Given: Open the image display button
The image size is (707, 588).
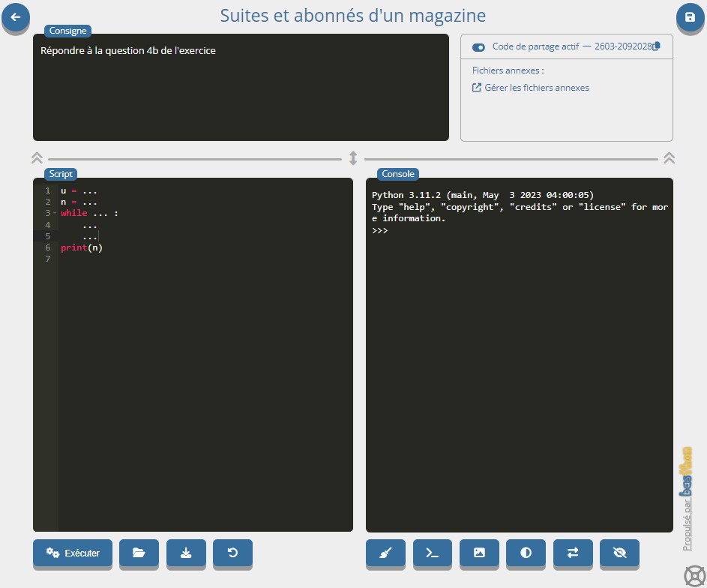Looking at the screenshot, I should coord(479,553).
